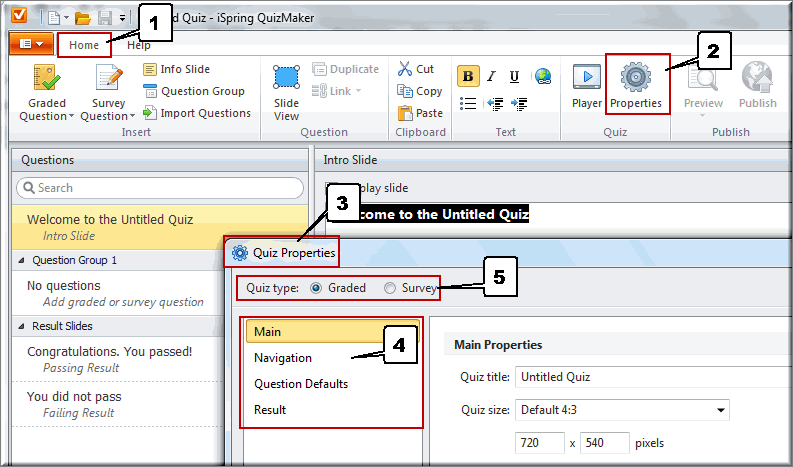Add a Question Group
Viewport: 793px width, 467px height.
pos(194,91)
